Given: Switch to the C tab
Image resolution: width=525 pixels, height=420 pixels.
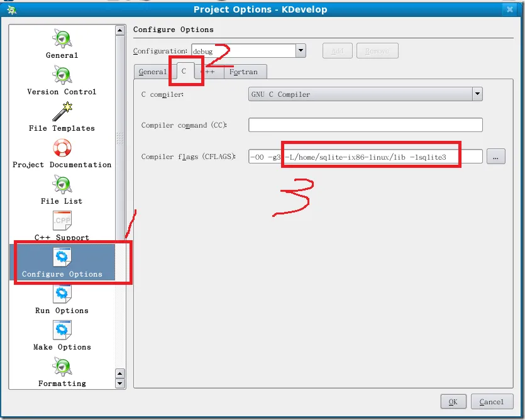Looking at the screenshot, I should point(184,70).
